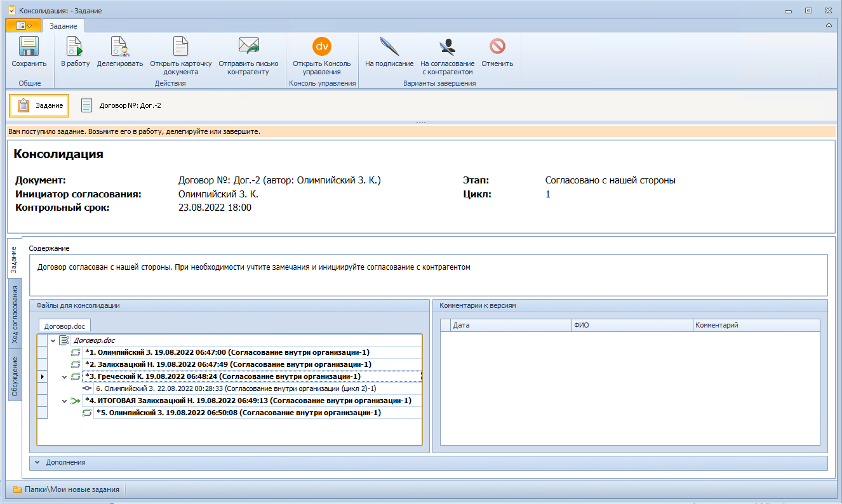Collapse the Договор.doc tree root node
This screenshot has height=504, width=842.
tap(53, 341)
